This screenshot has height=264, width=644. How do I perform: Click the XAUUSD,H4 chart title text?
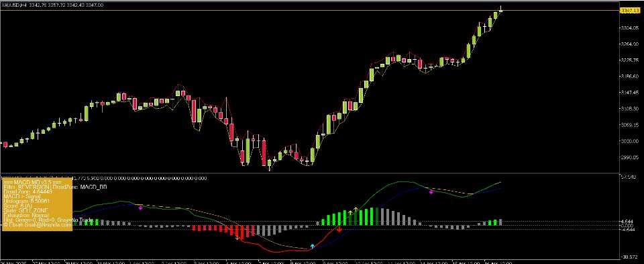[x=14, y=5]
